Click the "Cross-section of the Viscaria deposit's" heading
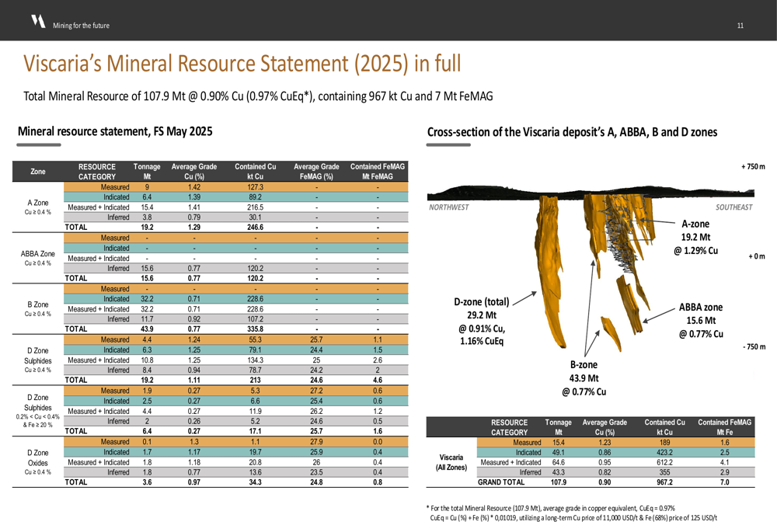Screen dimensions: 777x532 pos(572,132)
